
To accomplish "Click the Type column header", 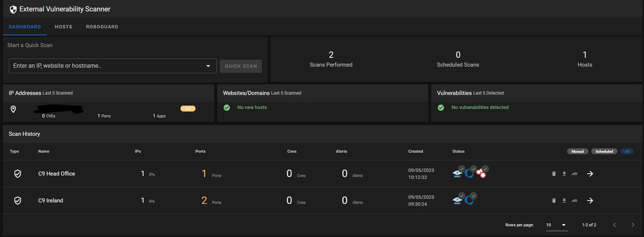I will (14, 151).
